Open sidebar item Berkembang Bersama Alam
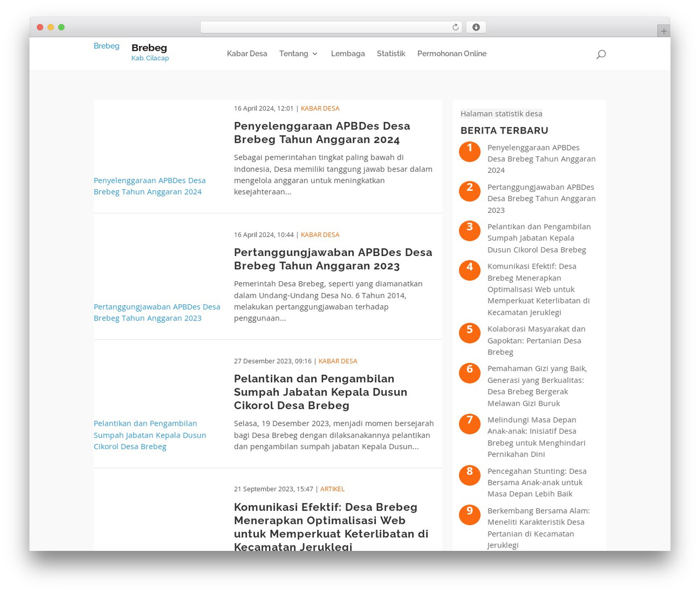700x593 pixels. point(539,527)
